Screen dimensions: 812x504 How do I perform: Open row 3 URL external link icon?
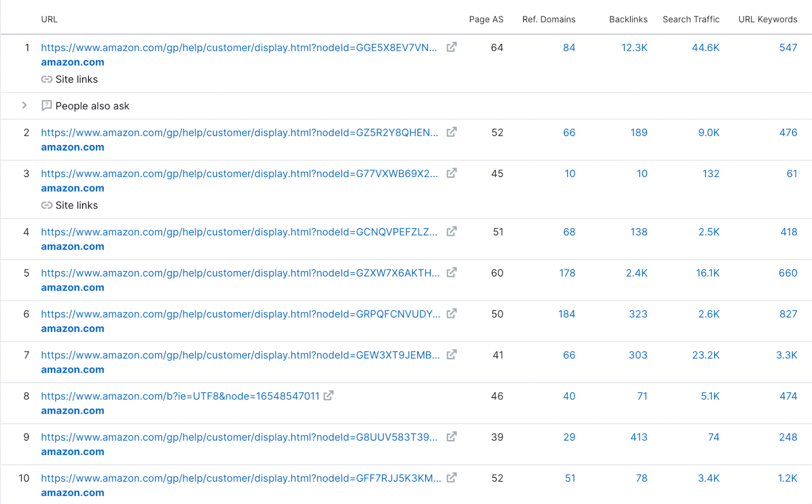pyautogui.click(x=451, y=173)
